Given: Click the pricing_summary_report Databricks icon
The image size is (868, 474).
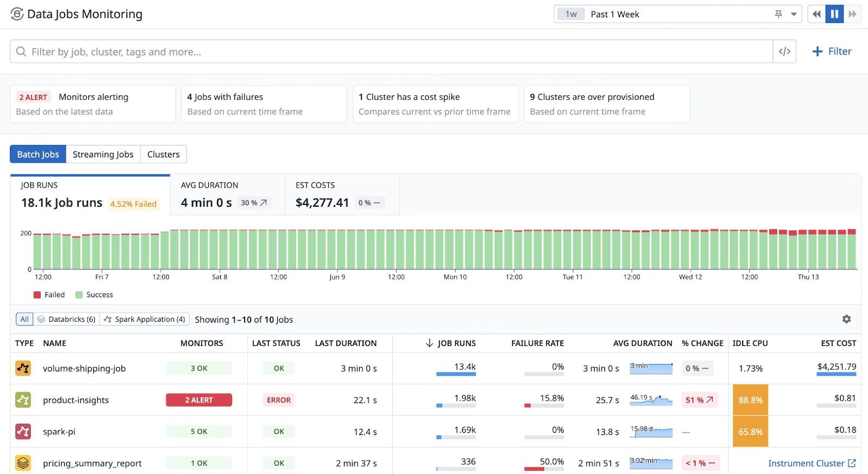Looking at the screenshot, I should (x=23, y=463).
